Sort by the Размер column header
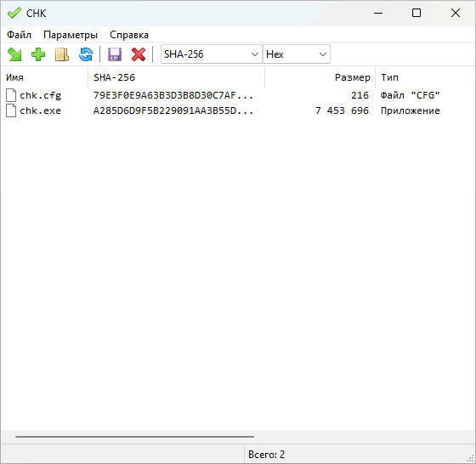Viewport: 476px width, 464px height. pos(320,77)
